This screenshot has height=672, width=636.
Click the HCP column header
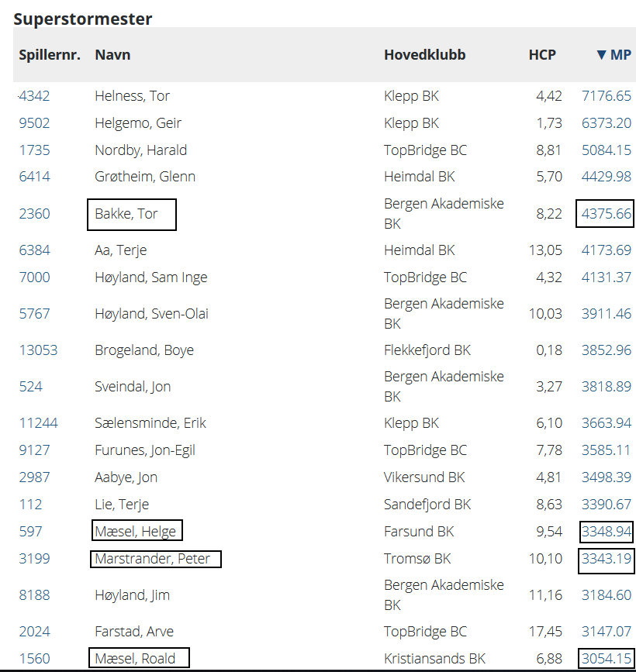coord(542,55)
